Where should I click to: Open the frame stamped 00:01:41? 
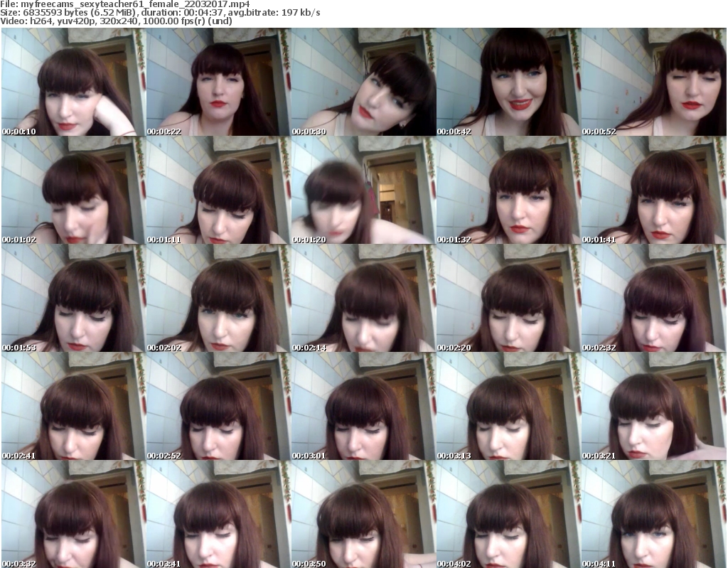[x=654, y=190]
